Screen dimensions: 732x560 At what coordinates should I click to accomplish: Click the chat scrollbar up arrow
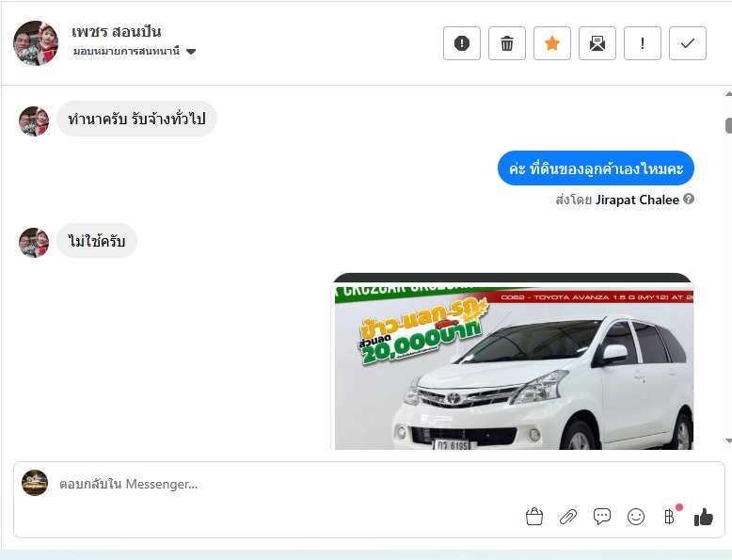pyautogui.click(x=728, y=94)
